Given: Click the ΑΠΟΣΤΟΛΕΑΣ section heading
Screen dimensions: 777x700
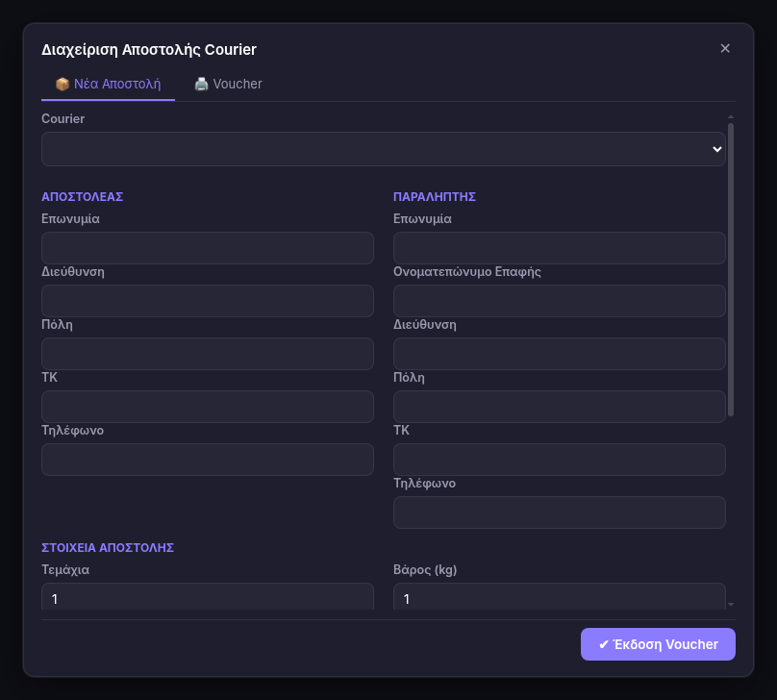Looking at the screenshot, I should [83, 197].
